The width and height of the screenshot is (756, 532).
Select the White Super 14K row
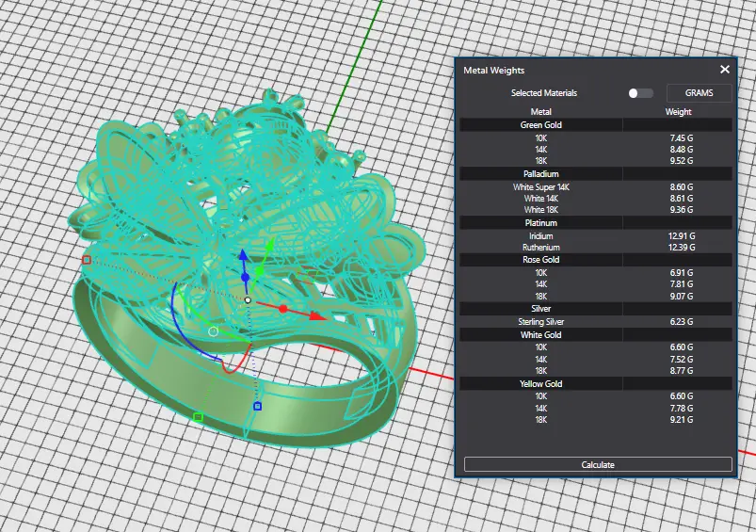tap(596, 187)
